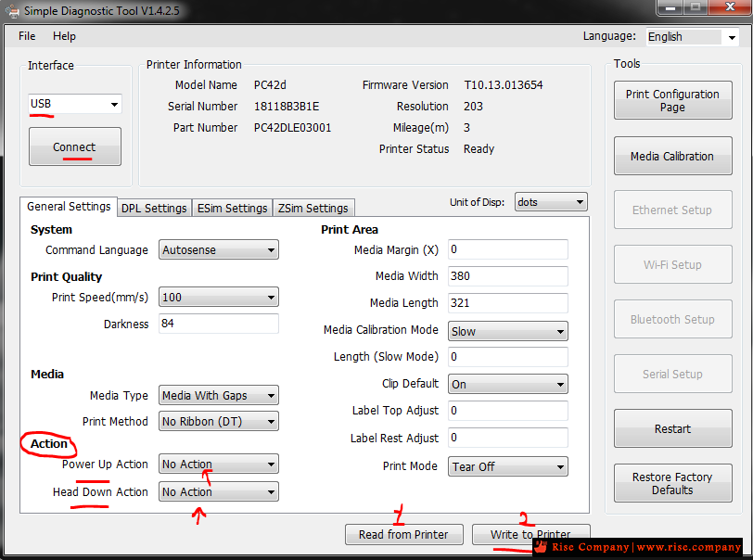
Task: Close the Simple Diagnostic Tool window
Action: pos(730,7)
